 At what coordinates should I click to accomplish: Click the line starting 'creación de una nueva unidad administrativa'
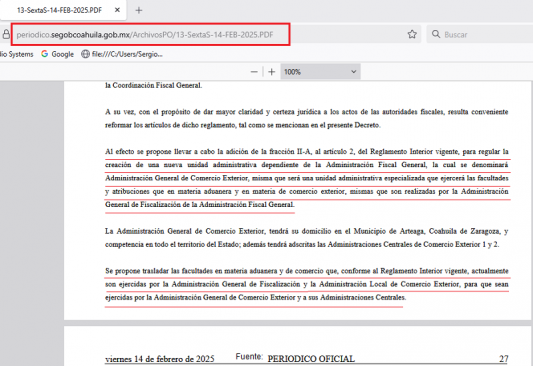point(306,165)
